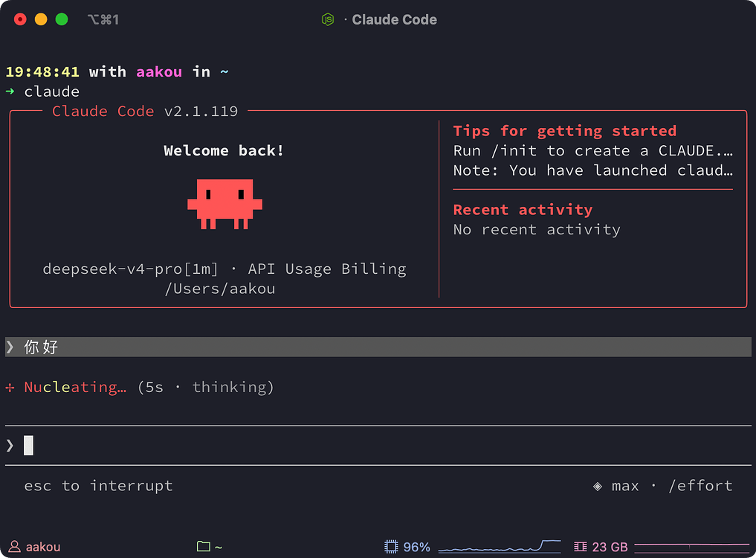Viewport: 756px width, 558px height.
Task: Click the CPU chip icon in status bar
Action: click(391, 546)
